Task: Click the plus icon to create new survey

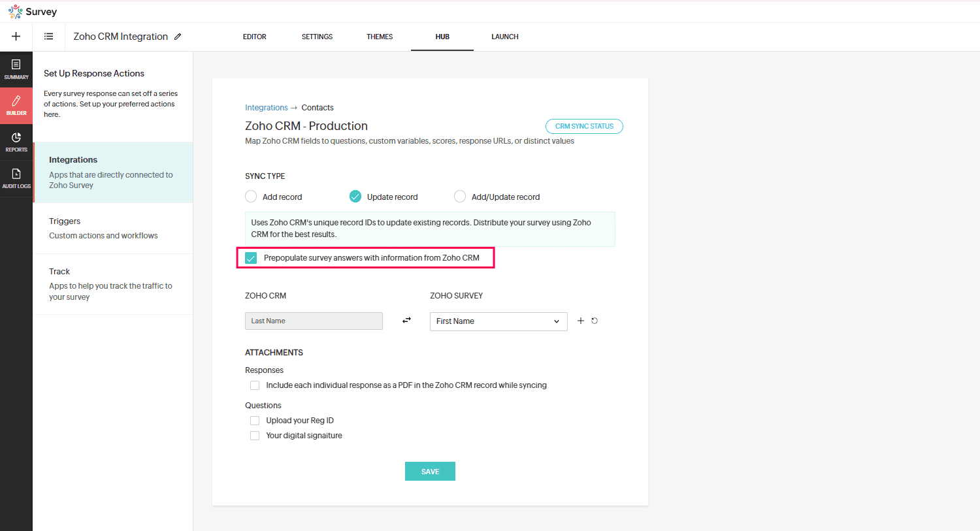Action: tap(16, 37)
